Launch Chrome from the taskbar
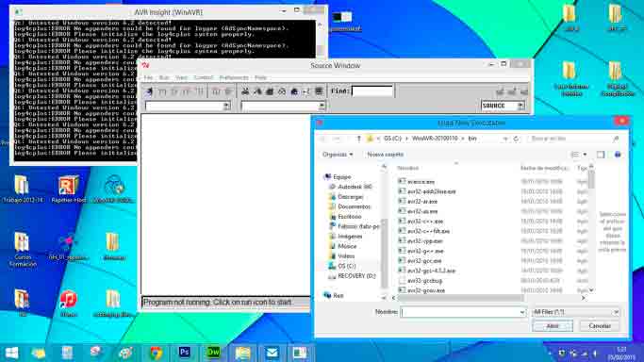The height and width of the screenshot is (362, 644). (156, 353)
